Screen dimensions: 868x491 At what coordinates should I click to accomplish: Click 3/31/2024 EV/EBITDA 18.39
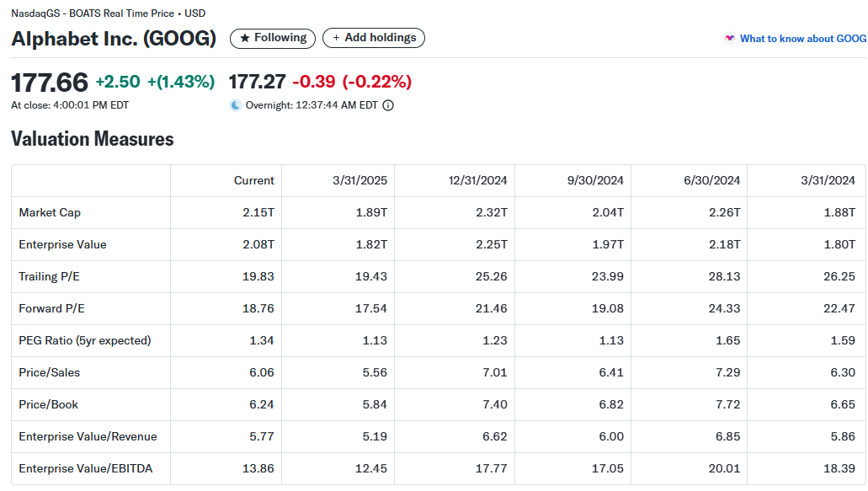pyautogui.click(x=839, y=469)
